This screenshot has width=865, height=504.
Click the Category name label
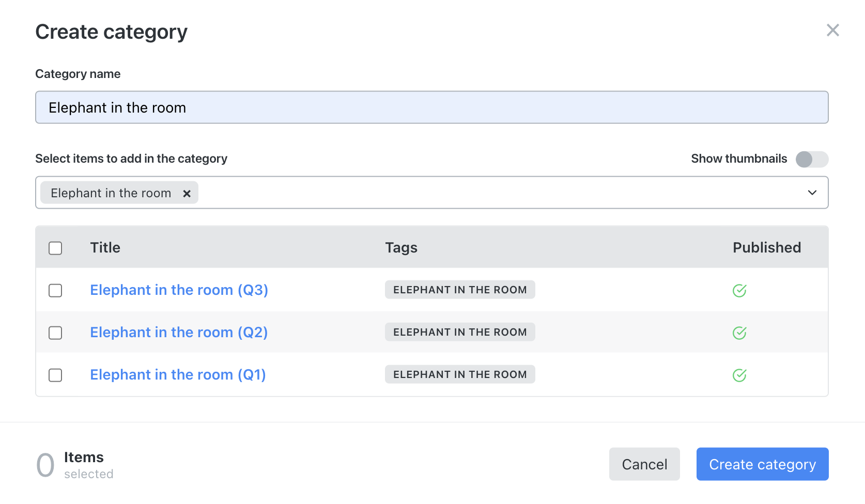pyautogui.click(x=78, y=74)
